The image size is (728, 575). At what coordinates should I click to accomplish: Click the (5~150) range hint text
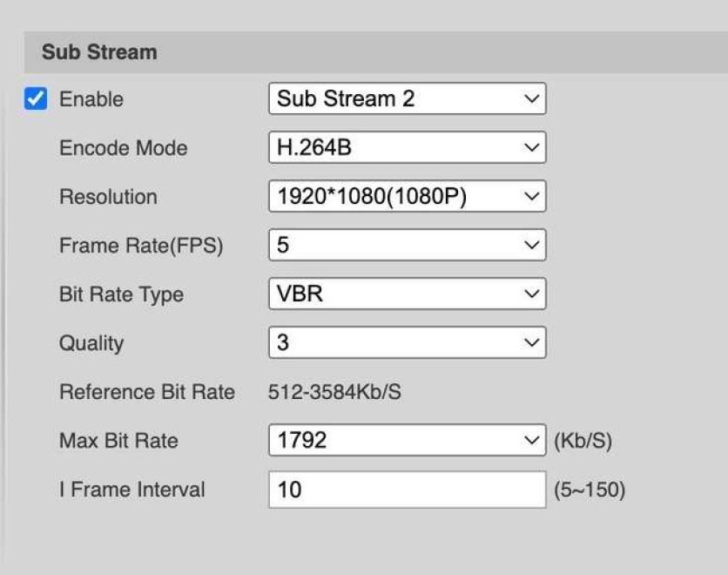tap(590, 490)
